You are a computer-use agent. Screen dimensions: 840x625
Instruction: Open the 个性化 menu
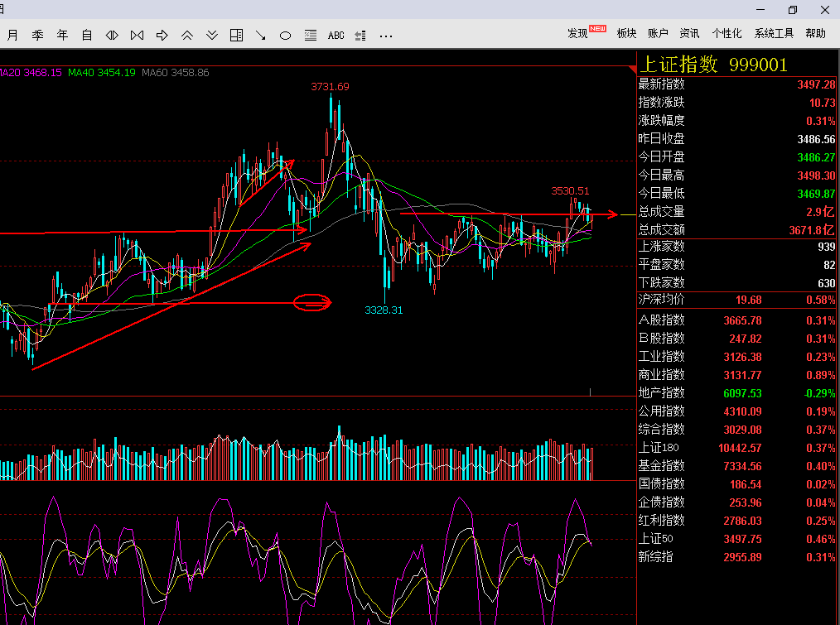(727, 33)
